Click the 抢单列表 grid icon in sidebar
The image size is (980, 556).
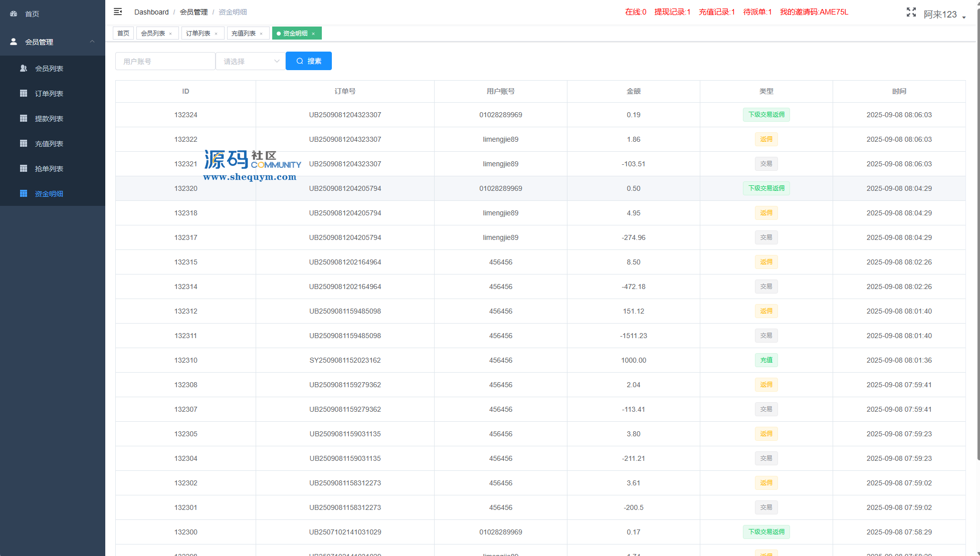pyautogui.click(x=24, y=168)
